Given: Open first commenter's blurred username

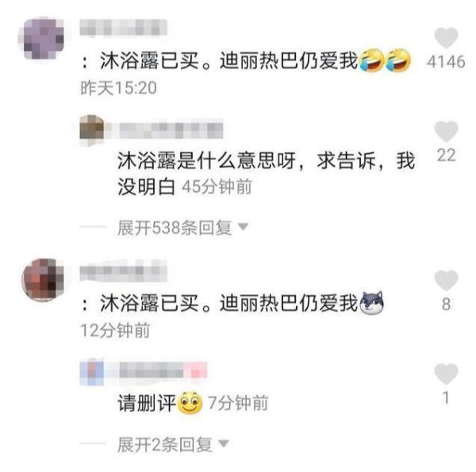Looking at the screenshot, I should 123,27.
